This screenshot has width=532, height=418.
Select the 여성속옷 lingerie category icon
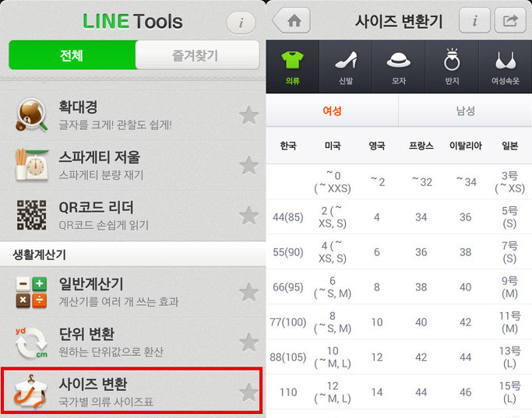[x=506, y=66]
